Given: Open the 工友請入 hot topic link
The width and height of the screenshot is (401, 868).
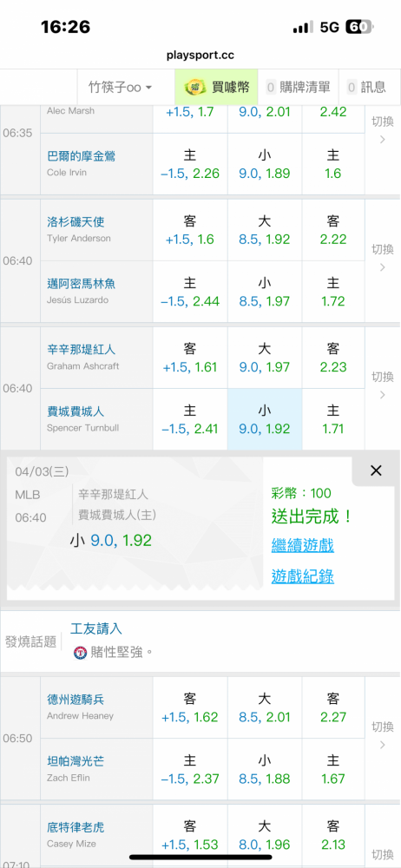Looking at the screenshot, I should point(96,628).
